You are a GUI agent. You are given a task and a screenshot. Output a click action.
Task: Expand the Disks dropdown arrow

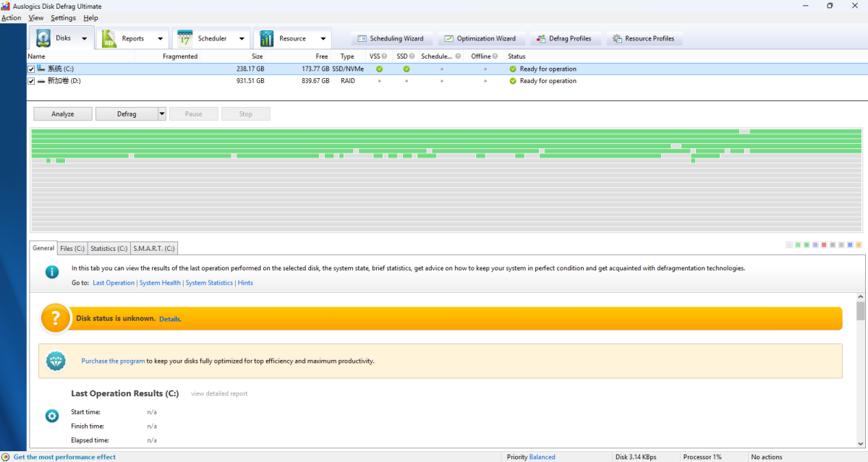point(85,38)
